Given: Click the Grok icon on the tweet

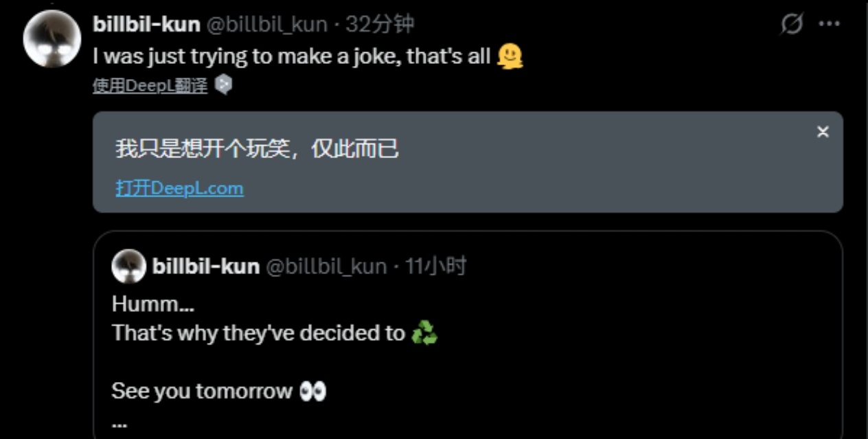Looking at the screenshot, I should [x=792, y=25].
